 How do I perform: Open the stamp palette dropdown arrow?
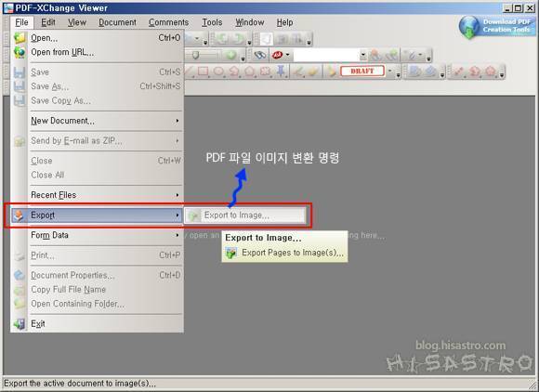pos(389,72)
